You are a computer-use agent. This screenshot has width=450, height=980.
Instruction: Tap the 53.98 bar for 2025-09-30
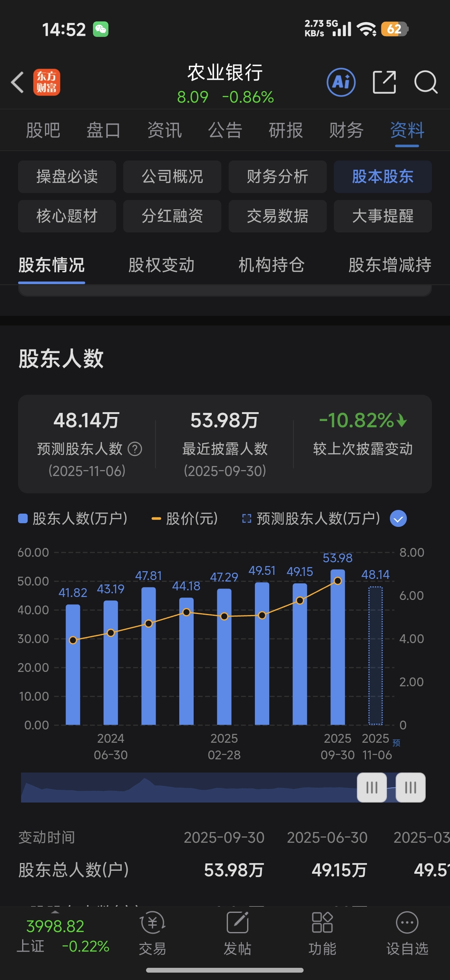click(338, 647)
